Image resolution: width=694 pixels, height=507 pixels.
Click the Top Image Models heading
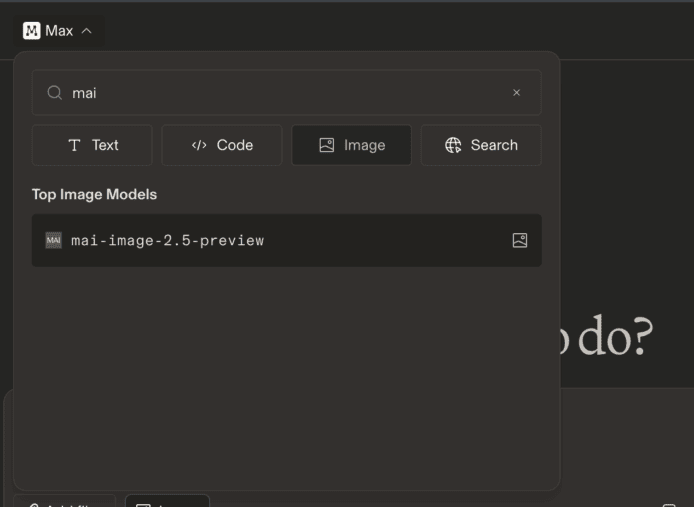[94, 194]
